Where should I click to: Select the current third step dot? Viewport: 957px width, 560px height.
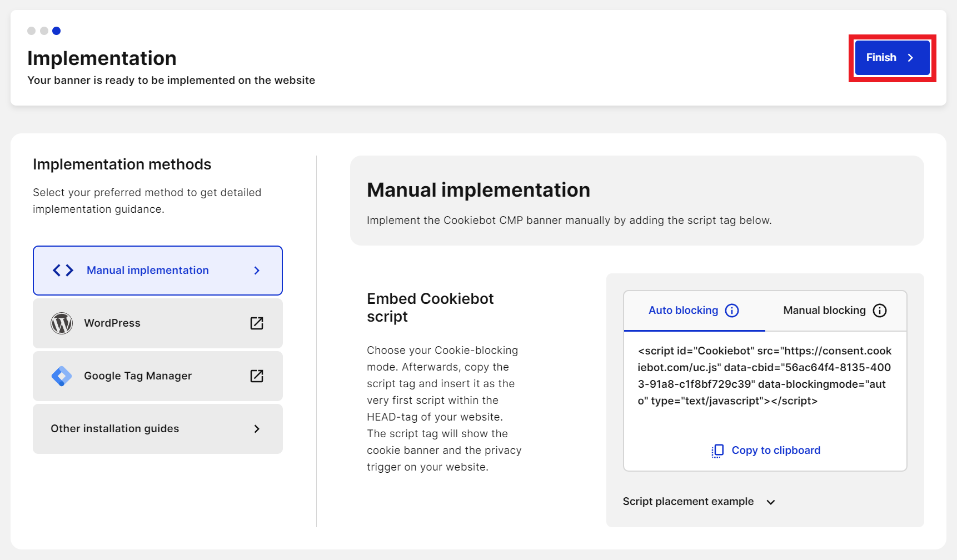click(x=56, y=31)
